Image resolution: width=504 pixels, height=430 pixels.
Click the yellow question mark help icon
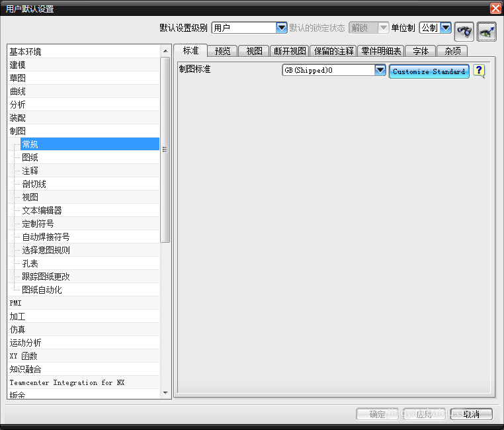point(479,71)
